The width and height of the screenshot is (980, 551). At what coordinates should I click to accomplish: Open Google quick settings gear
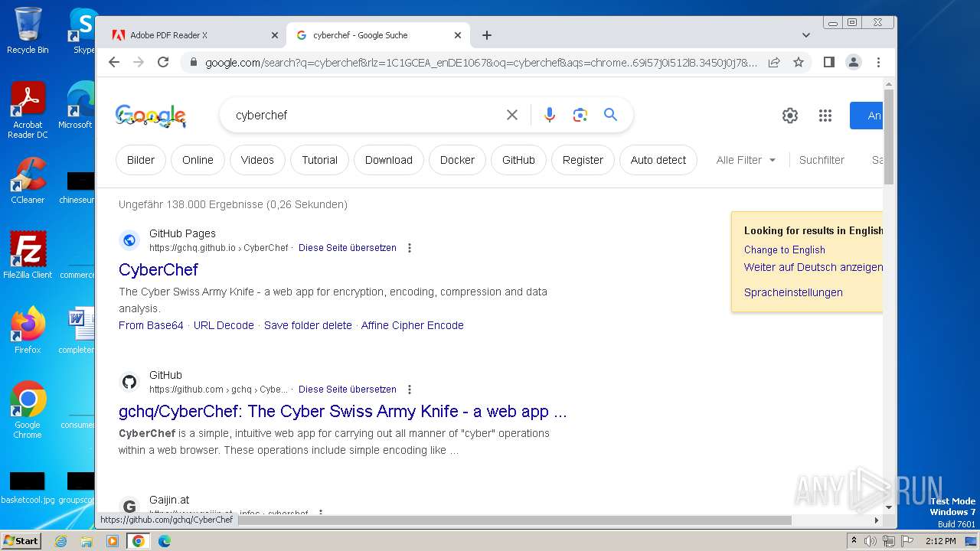(x=790, y=116)
